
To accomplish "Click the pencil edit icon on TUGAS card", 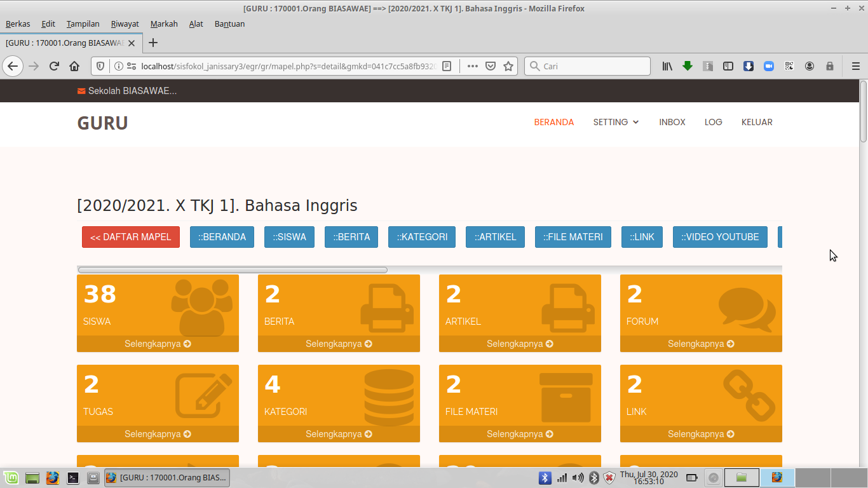I will (203, 396).
